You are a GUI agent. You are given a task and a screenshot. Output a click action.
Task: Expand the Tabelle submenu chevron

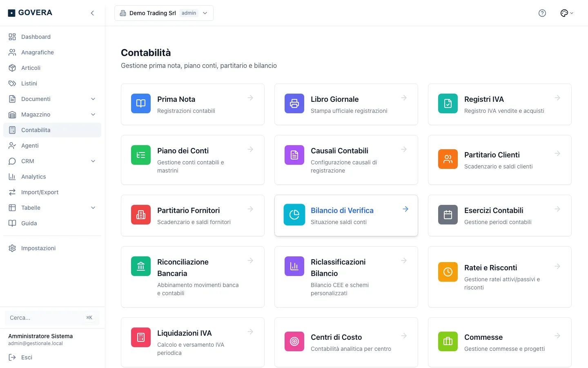point(93,208)
